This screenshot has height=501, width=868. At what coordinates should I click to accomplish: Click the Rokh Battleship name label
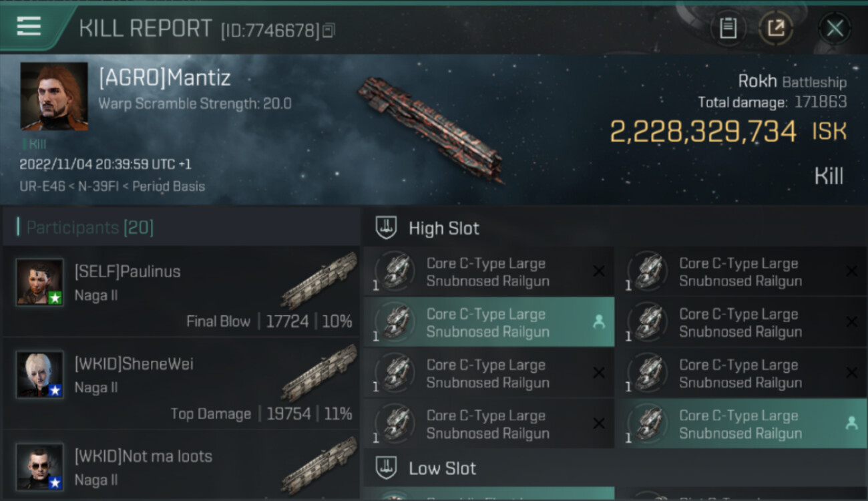(792, 81)
